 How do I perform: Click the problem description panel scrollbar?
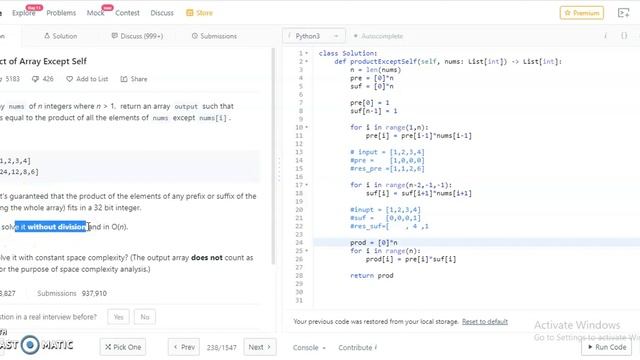click(x=273, y=156)
